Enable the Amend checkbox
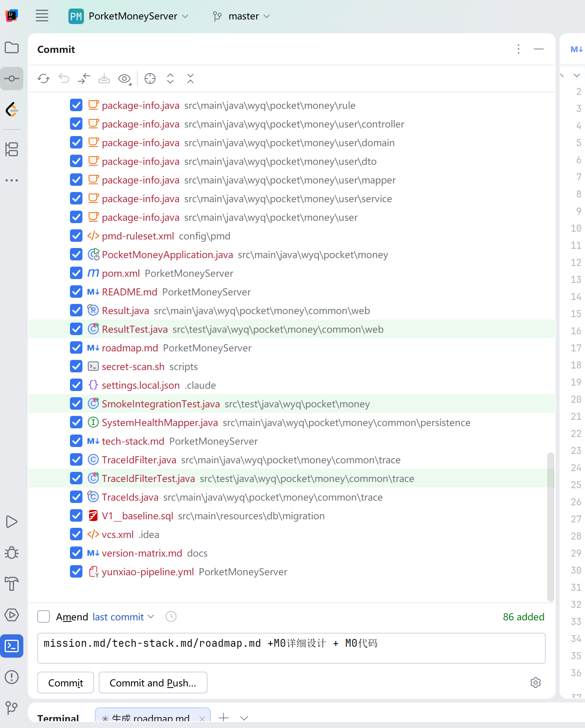The image size is (585, 728). click(44, 616)
